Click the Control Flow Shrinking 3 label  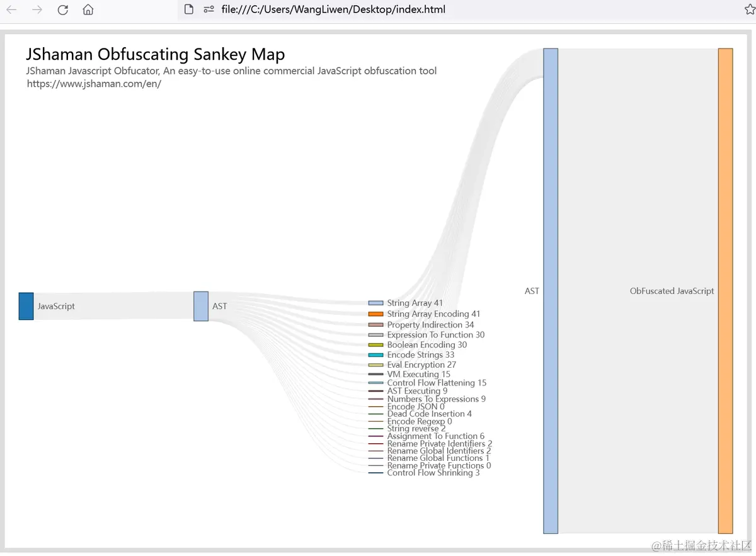pos(433,473)
